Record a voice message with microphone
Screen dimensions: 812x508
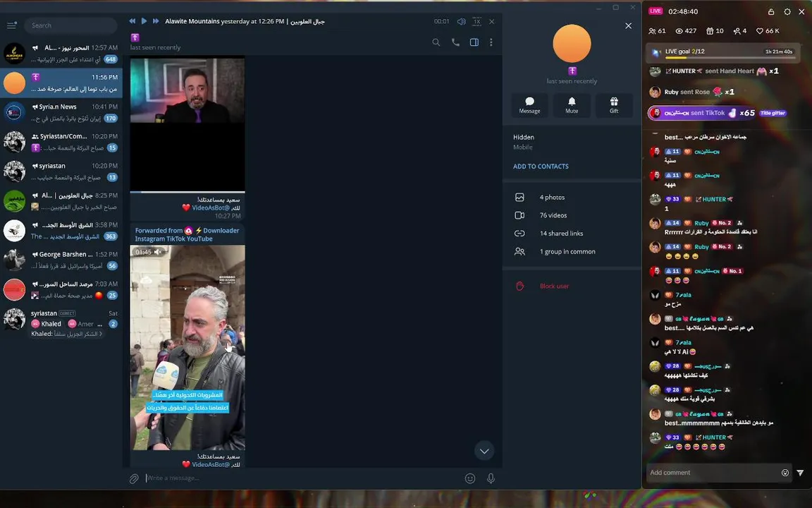(491, 478)
